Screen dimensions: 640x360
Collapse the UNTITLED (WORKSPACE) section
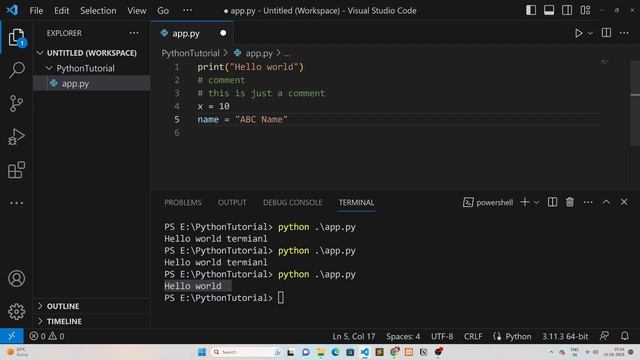pyautogui.click(x=91, y=53)
